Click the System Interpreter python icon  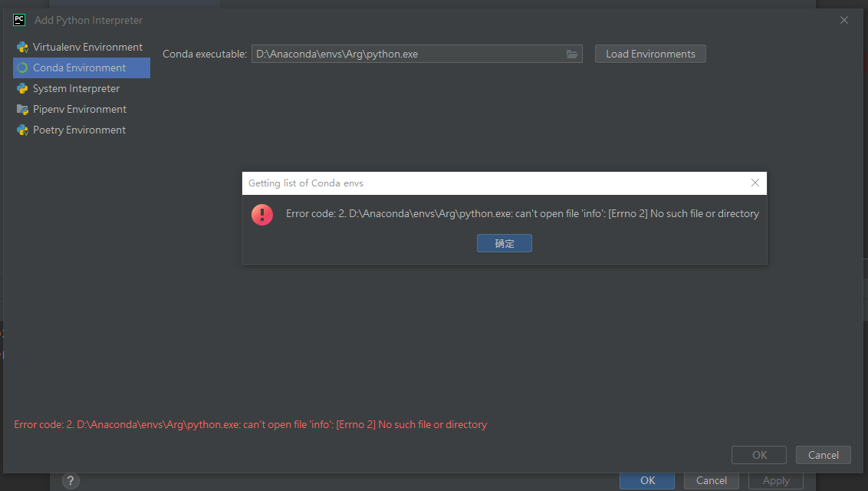22,88
